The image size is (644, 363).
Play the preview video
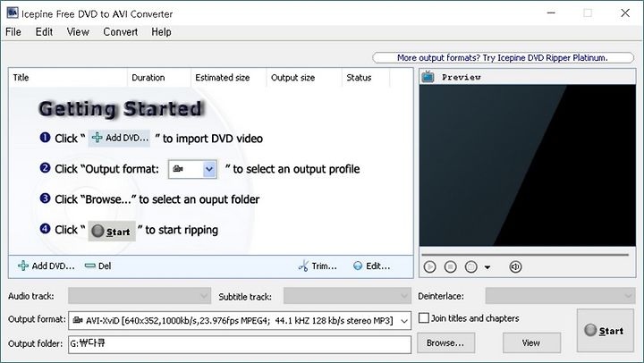(x=429, y=267)
